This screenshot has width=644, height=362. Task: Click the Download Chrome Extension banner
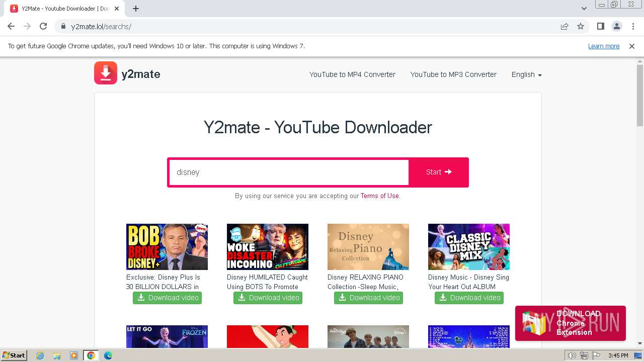pos(570,323)
